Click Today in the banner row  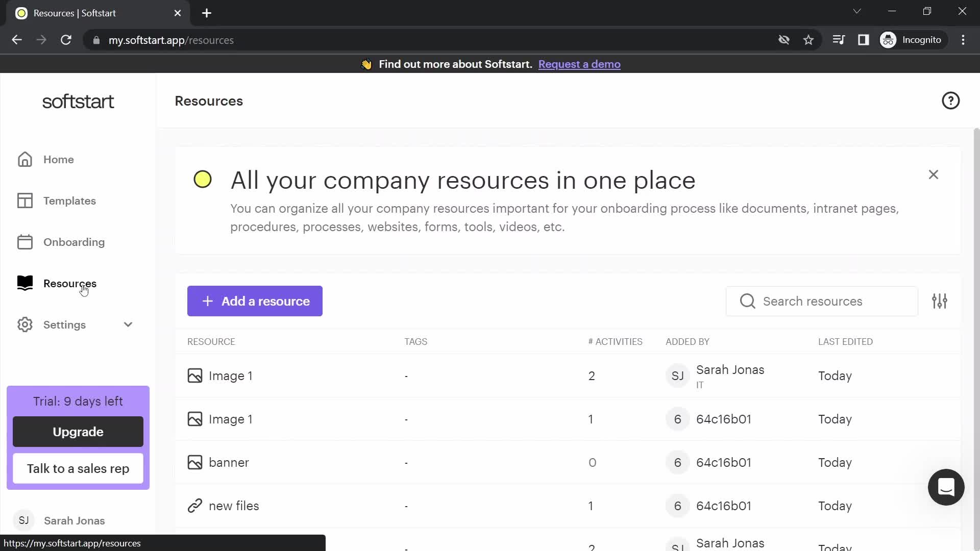tap(835, 462)
